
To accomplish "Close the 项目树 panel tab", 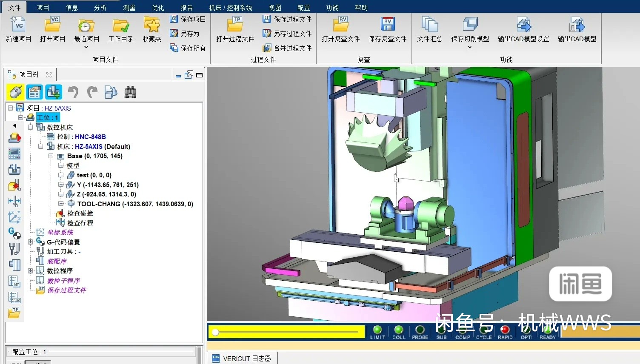I will [x=49, y=75].
